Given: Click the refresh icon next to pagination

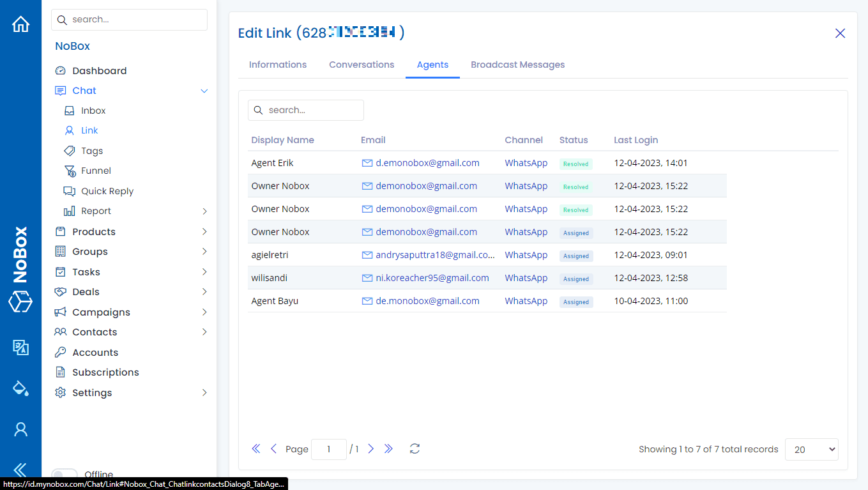Looking at the screenshot, I should (x=414, y=449).
